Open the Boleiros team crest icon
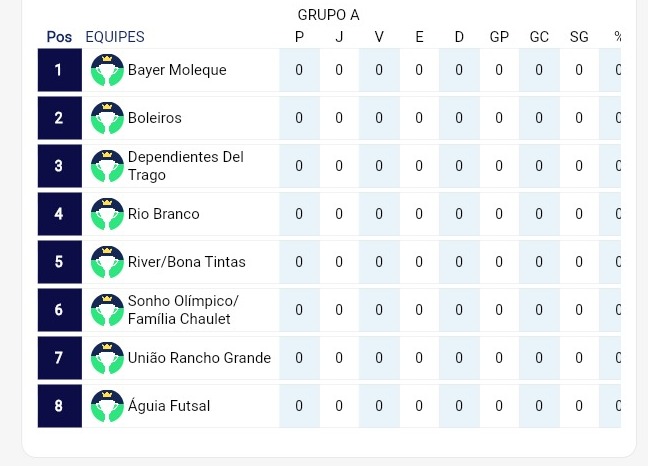The width and height of the screenshot is (648, 466). [107, 118]
